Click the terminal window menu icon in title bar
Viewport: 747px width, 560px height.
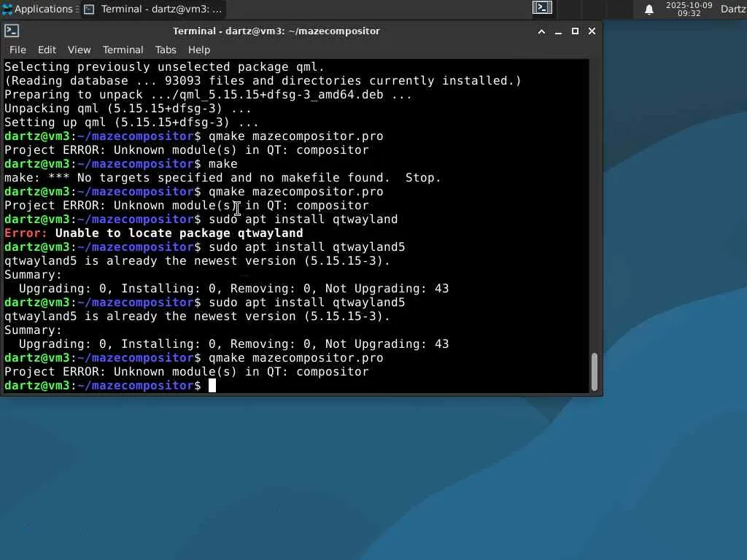coord(12,31)
